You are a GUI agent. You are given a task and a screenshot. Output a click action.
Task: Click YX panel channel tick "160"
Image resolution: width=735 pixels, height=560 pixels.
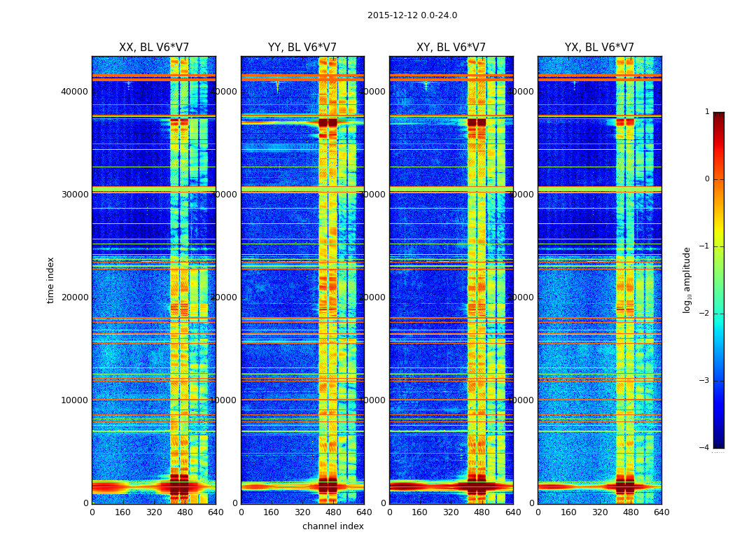(x=568, y=512)
